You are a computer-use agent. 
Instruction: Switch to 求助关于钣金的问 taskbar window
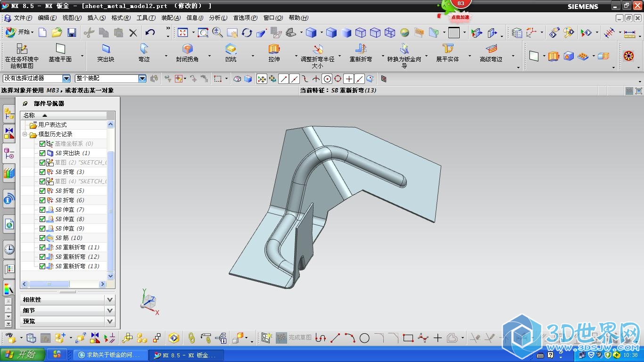pos(111,355)
